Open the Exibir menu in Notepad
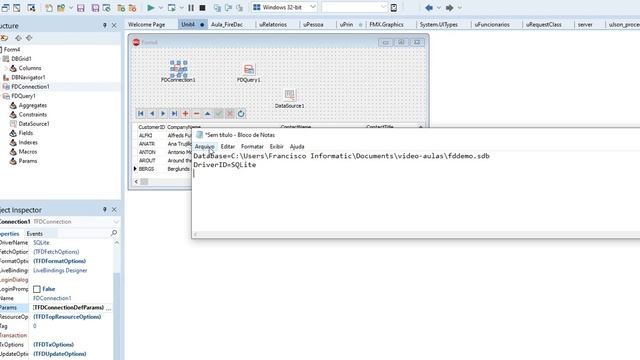640x360 pixels. 276,146
